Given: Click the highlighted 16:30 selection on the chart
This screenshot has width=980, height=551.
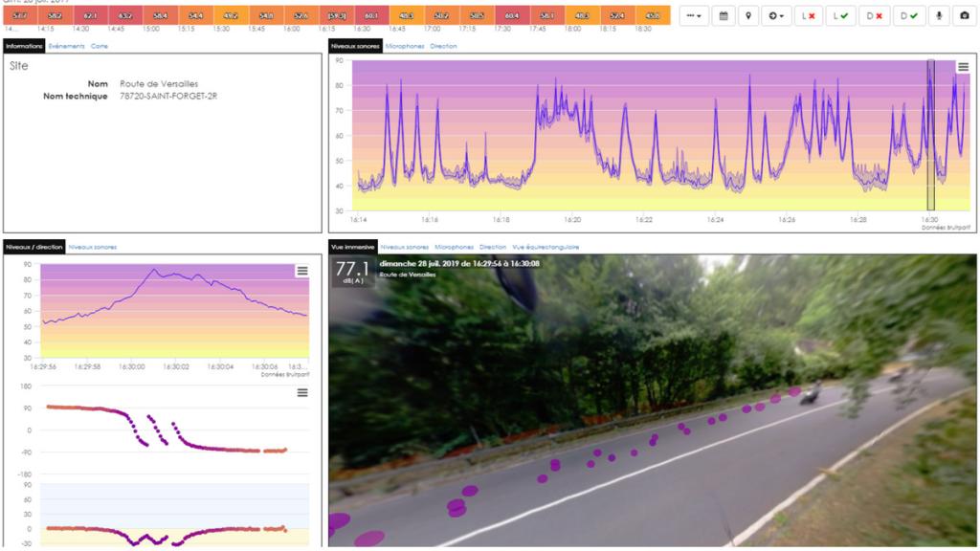Looking at the screenshot, I should click(x=929, y=134).
